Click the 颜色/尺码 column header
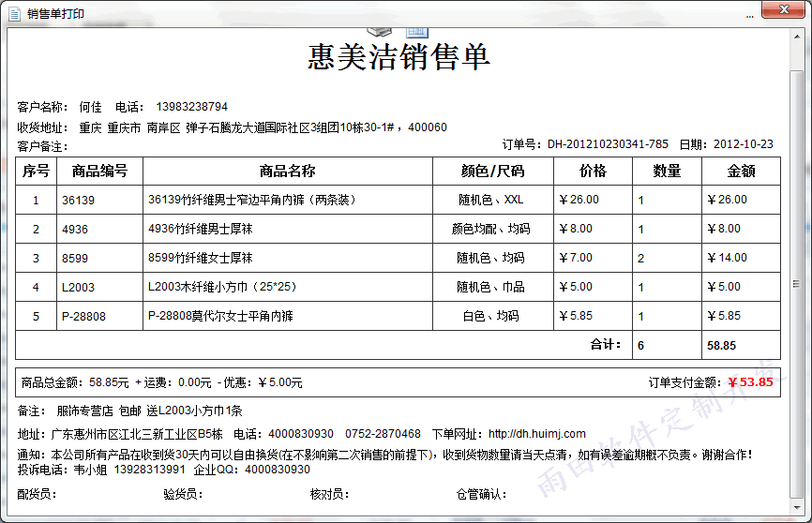812x523 pixels. pos(493,171)
